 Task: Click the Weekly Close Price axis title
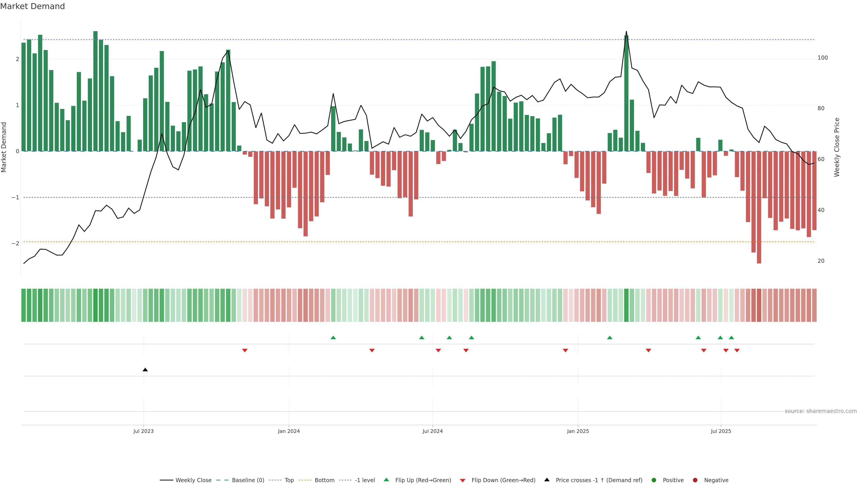coord(837,147)
